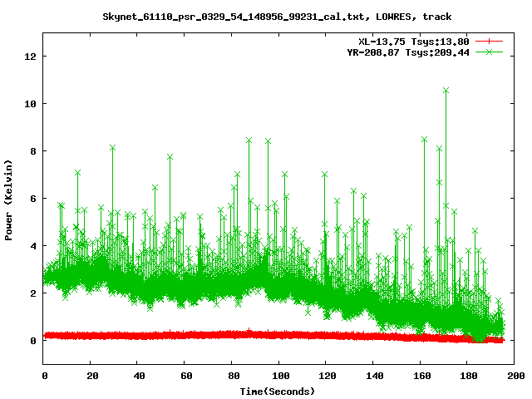
Task: Click the x-axis tick label 60
Action: 185,376
